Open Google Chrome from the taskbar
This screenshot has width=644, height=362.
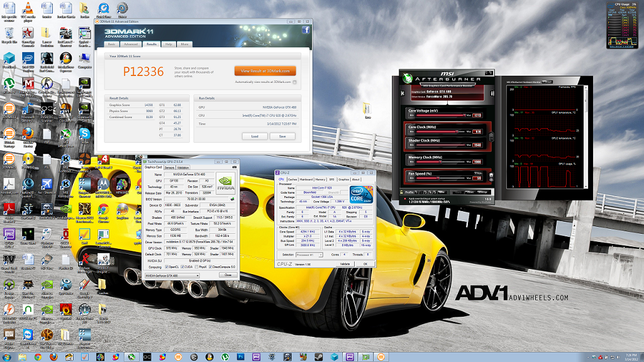(38, 357)
